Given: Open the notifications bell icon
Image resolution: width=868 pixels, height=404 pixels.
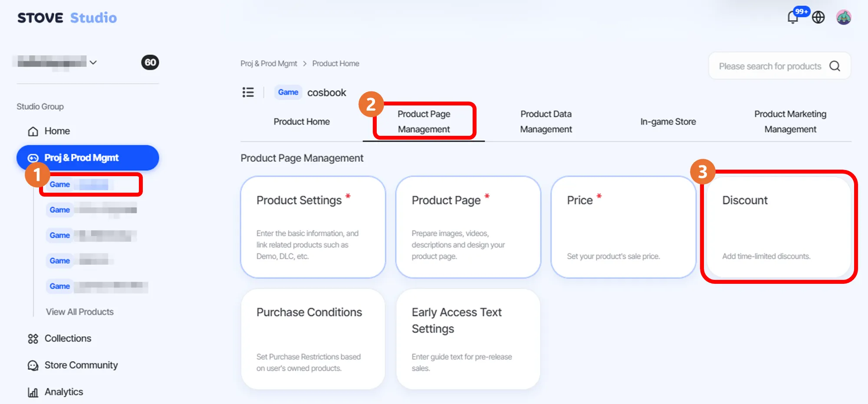Looking at the screenshot, I should tap(793, 18).
